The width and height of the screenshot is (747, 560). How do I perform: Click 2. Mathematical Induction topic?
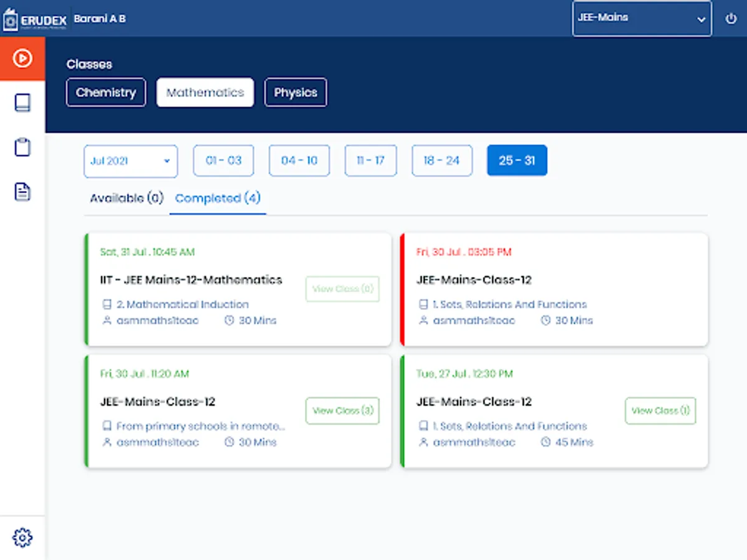coord(182,304)
